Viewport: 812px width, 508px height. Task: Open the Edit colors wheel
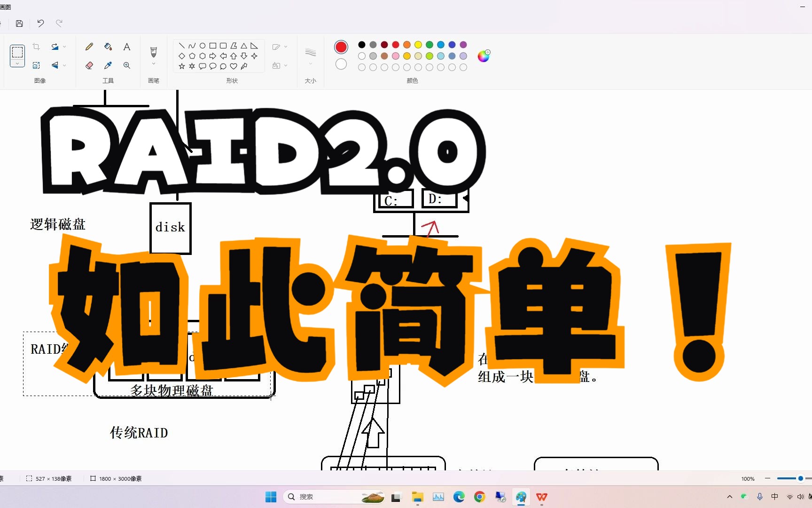coord(484,56)
